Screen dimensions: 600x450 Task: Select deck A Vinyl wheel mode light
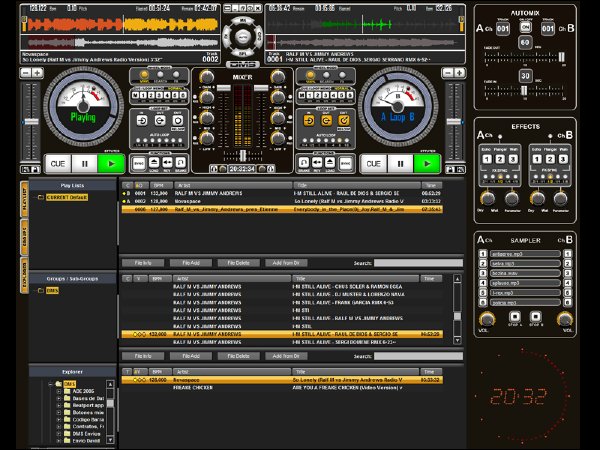tap(144, 75)
